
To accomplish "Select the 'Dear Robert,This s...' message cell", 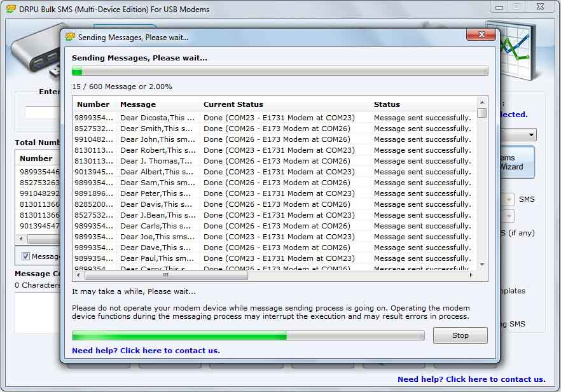I will tap(158, 150).
